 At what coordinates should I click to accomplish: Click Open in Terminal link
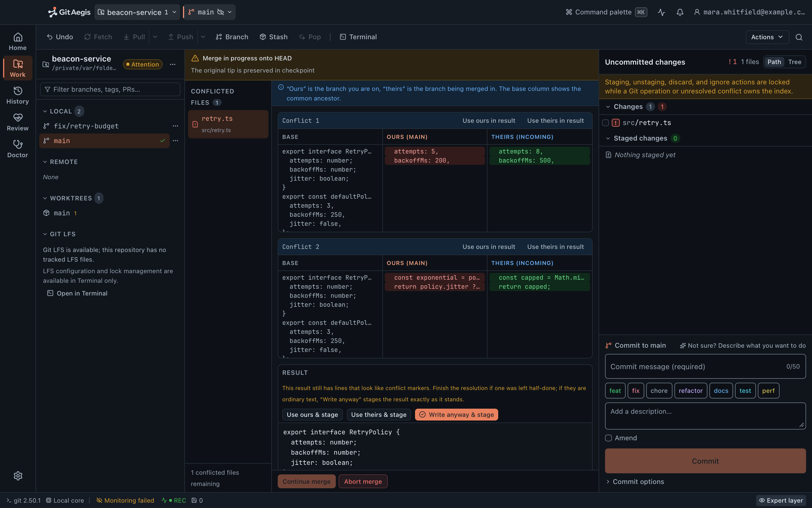point(78,293)
